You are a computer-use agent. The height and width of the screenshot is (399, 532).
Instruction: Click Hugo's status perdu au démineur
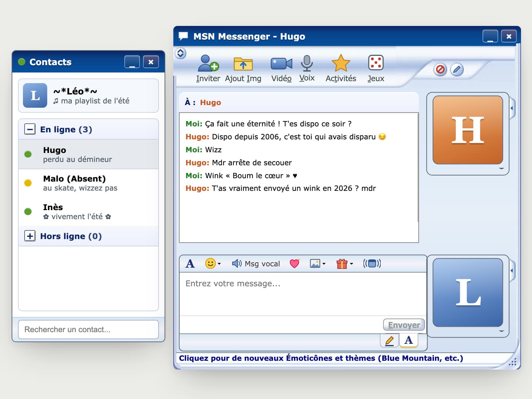pos(77,159)
